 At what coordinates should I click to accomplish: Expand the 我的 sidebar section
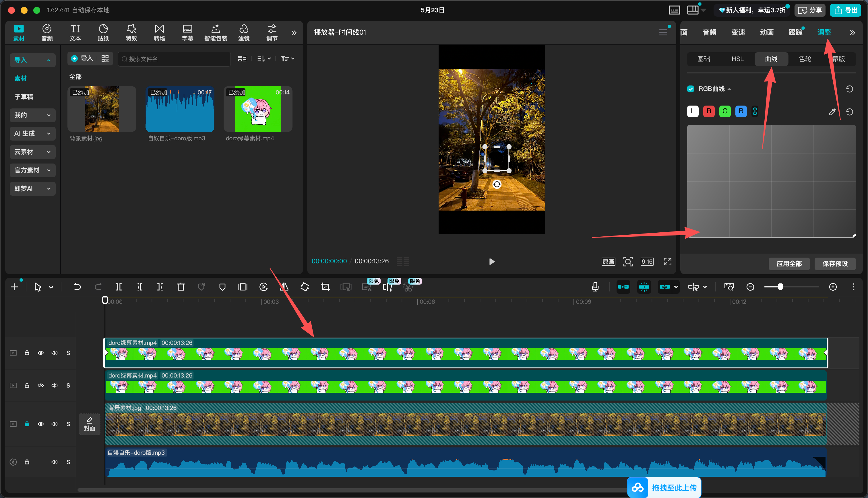32,115
